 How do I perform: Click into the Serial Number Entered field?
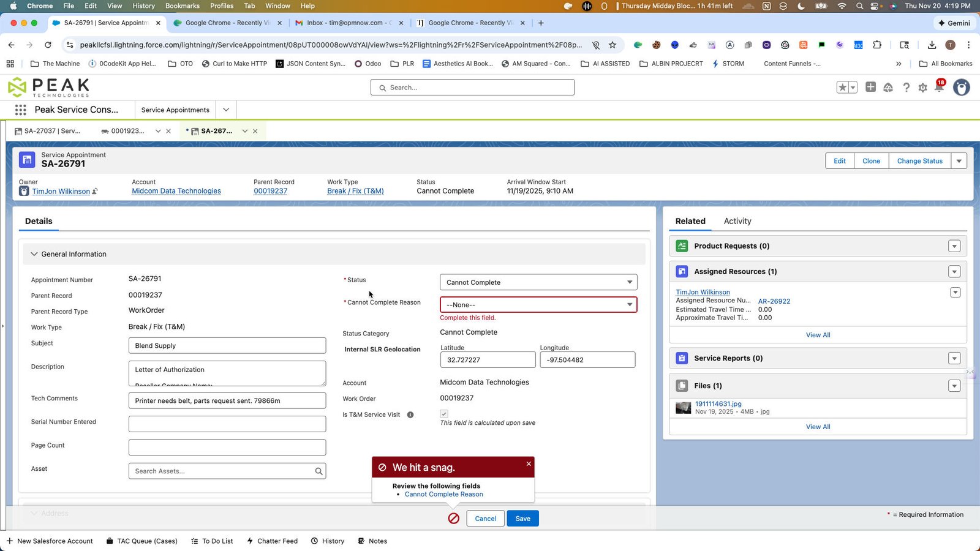pyautogui.click(x=227, y=424)
